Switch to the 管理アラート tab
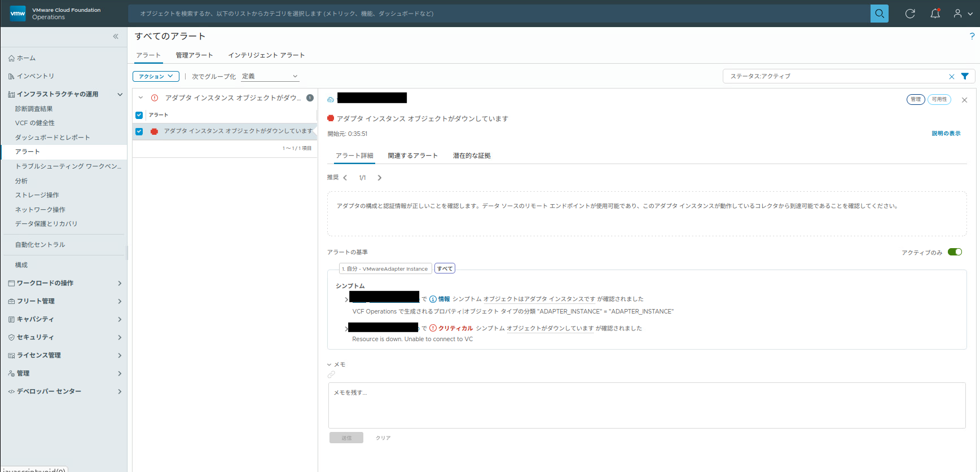980x472 pixels. pyautogui.click(x=194, y=55)
